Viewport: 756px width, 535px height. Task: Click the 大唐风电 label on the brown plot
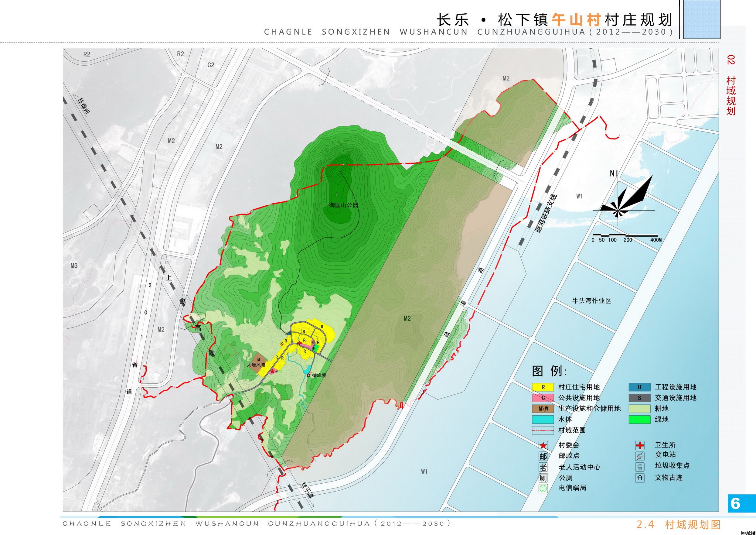pyautogui.click(x=256, y=365)
